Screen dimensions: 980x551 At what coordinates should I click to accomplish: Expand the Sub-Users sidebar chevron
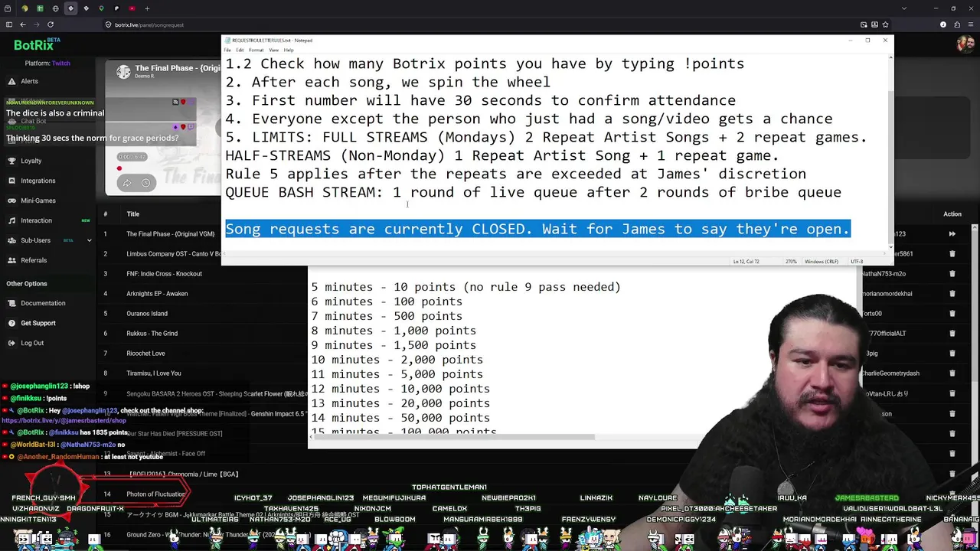pos(89,240)
